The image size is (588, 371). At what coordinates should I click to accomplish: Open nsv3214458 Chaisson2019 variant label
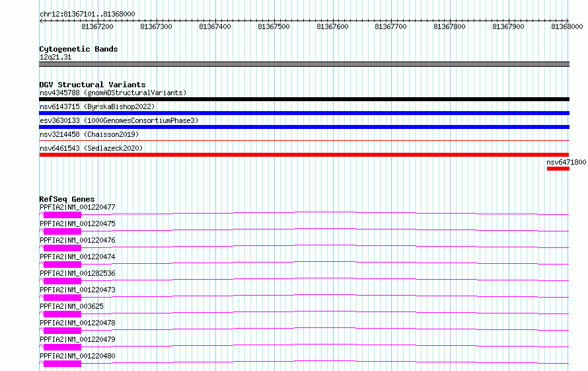pos(89,134)
